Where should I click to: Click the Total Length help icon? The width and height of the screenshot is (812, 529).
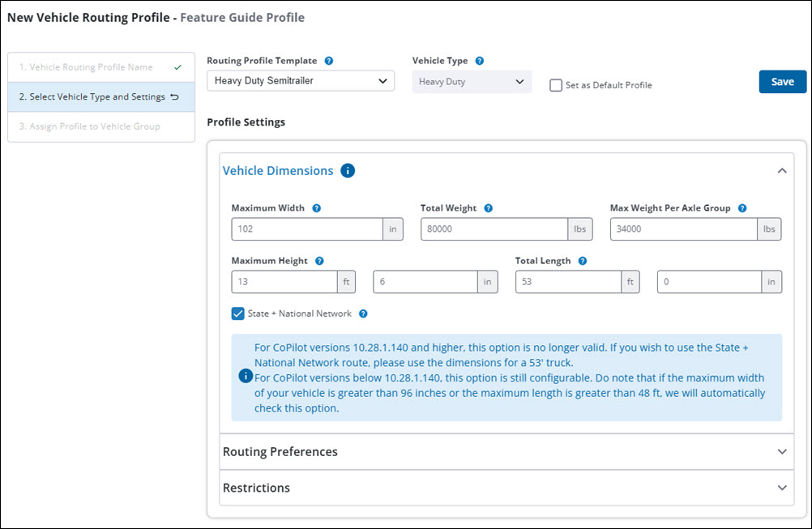coord(582,260)
